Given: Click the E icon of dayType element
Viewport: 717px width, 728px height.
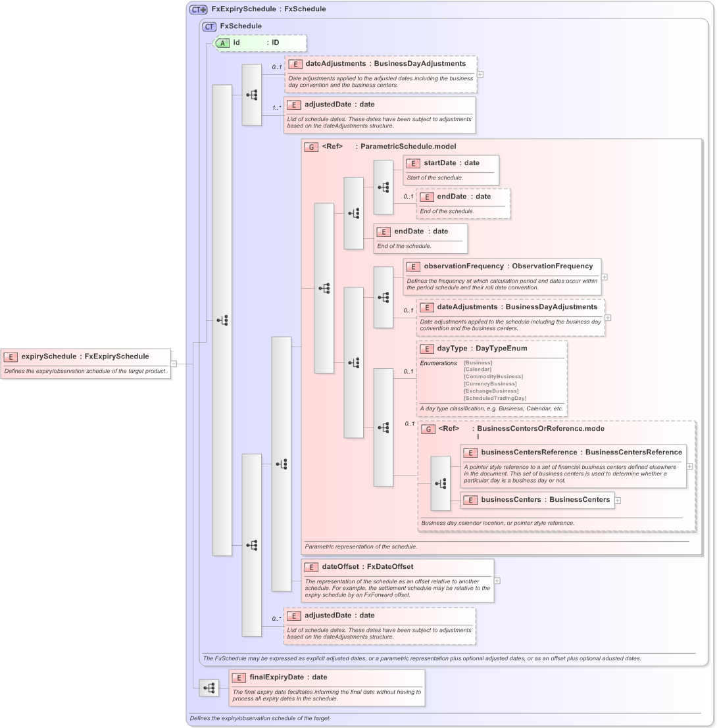Looking at the screenshot, I should [426, 349].
